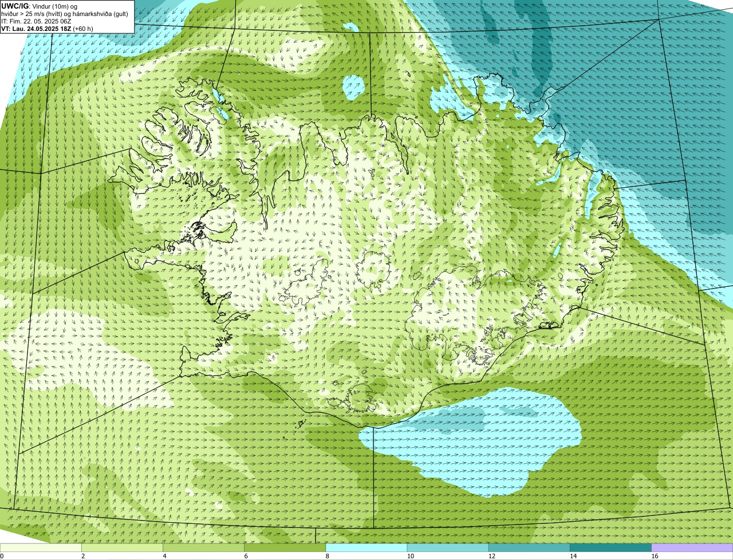Image resolution: width=733 pixels, height=560 pixels.
Task: Click the 0–2 m/s palest legend swatch
Action: [41, 547]
